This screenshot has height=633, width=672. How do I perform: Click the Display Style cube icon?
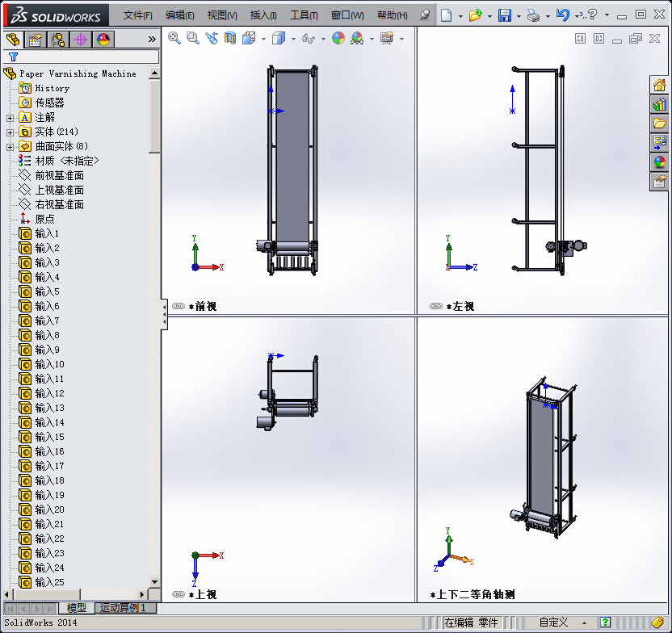(x=279, y=39)
